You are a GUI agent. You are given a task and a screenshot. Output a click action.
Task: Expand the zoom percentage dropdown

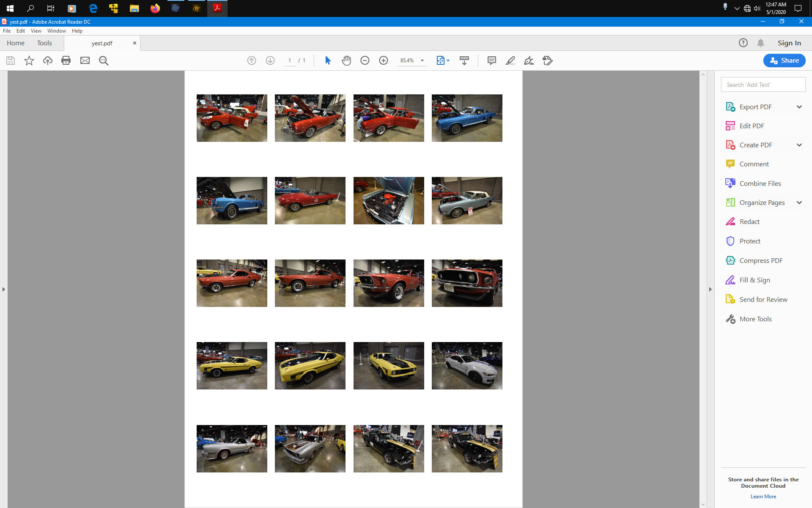coord(422,61)
